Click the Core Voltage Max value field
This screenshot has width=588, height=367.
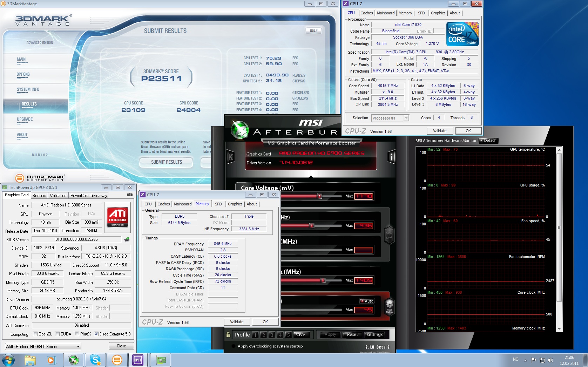coord(364,196)
